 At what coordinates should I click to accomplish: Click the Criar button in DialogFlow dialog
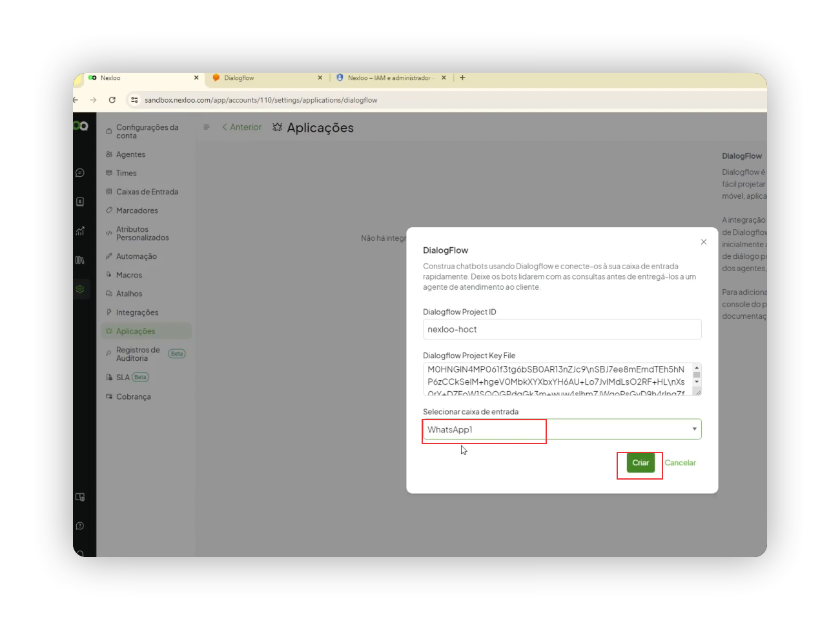(x=640, y=463)
